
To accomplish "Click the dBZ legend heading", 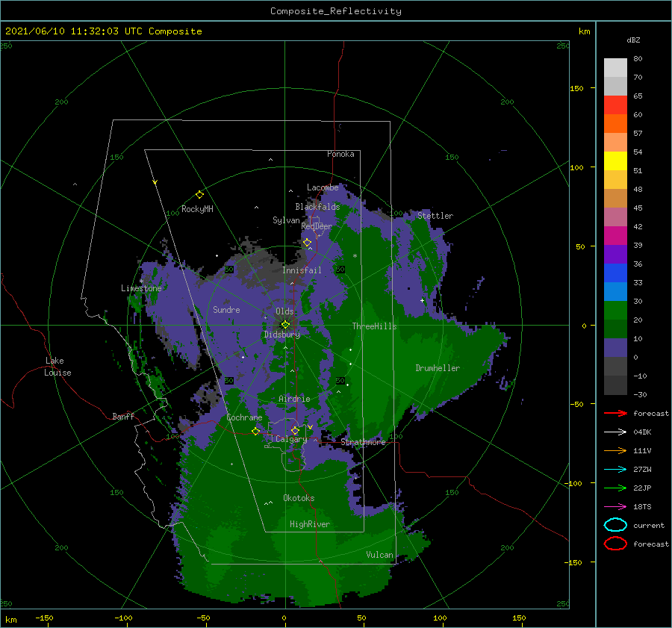I will [x=633, y=40].
